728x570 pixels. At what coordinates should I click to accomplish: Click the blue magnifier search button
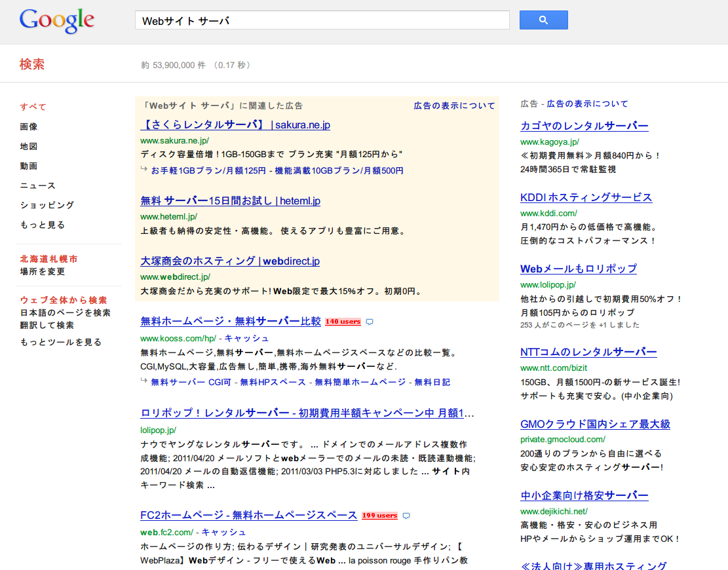pyautogui.click(x=543, y=20)
